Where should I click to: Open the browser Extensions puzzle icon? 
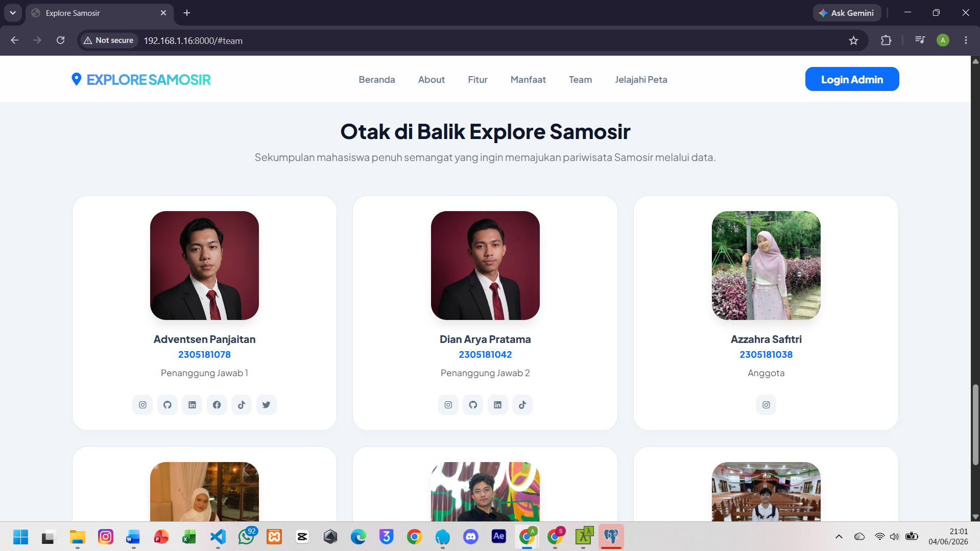(886, 40)
